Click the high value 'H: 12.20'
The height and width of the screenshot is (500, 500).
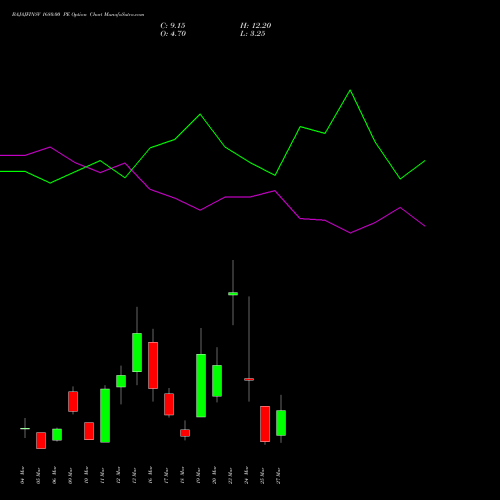click(x=256, y=26)
